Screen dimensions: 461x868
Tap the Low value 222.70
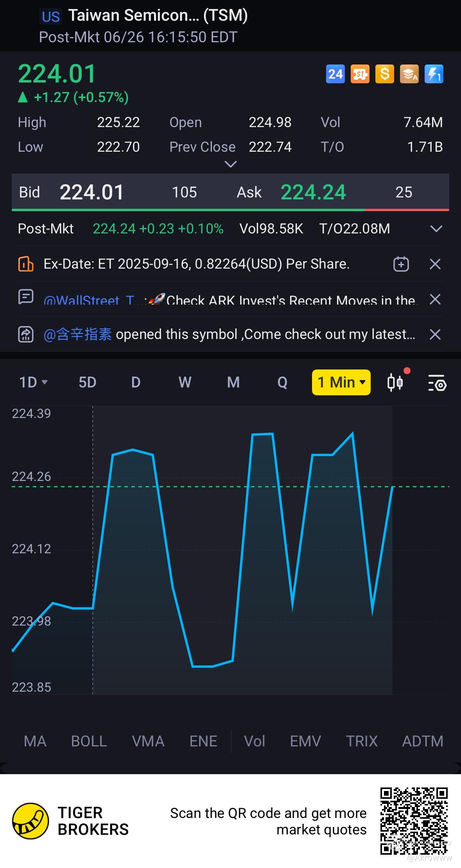tap(118, 147)
